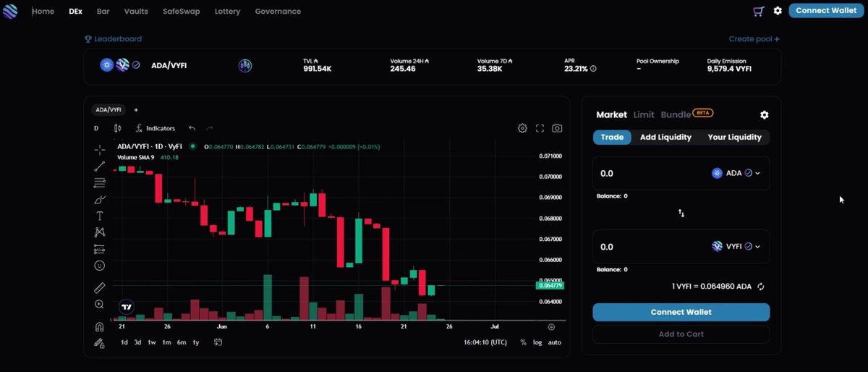This screenshot has width=868, height=372.
Task: Open chart settings gear icon
Action: (522, 128)
